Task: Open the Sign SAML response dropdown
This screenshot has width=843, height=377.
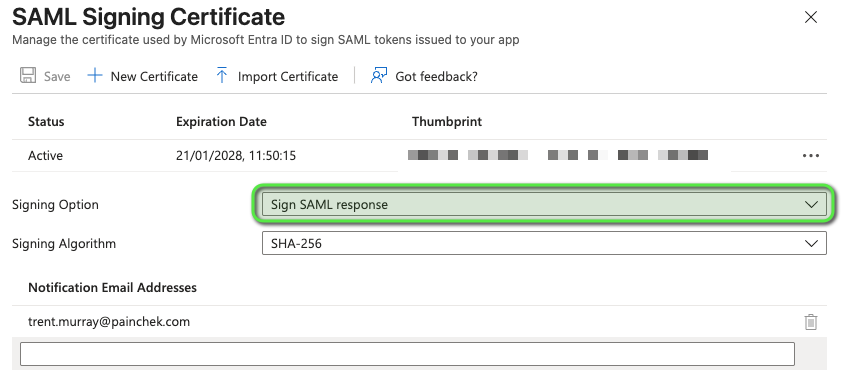Action: [x=544, y=205]
